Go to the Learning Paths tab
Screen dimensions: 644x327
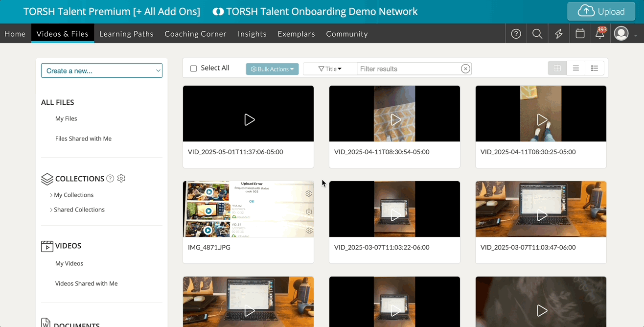126,34
